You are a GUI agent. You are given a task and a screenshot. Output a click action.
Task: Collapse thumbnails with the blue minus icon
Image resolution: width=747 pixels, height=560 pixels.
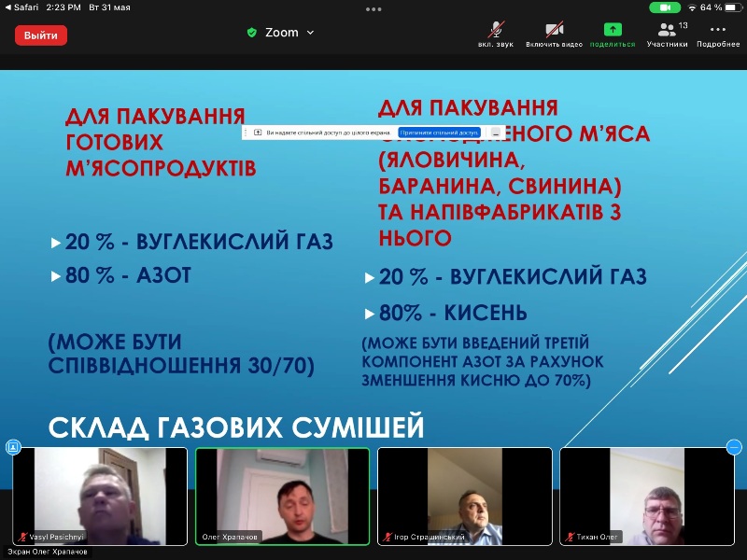[x=734, y=447]
